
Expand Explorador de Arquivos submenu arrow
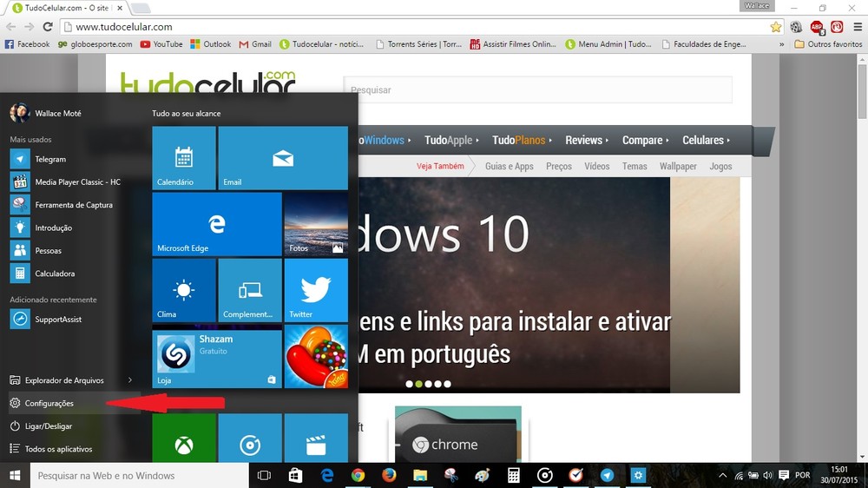(130, 380)
